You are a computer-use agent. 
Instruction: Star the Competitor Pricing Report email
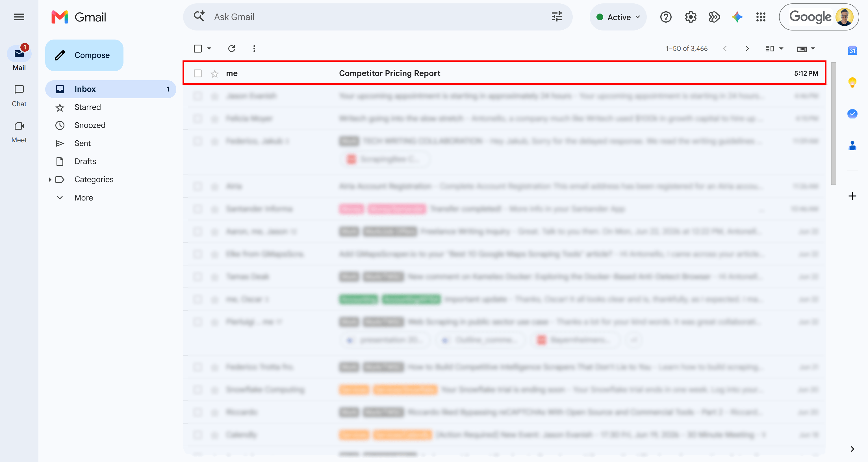click(215, 73)
